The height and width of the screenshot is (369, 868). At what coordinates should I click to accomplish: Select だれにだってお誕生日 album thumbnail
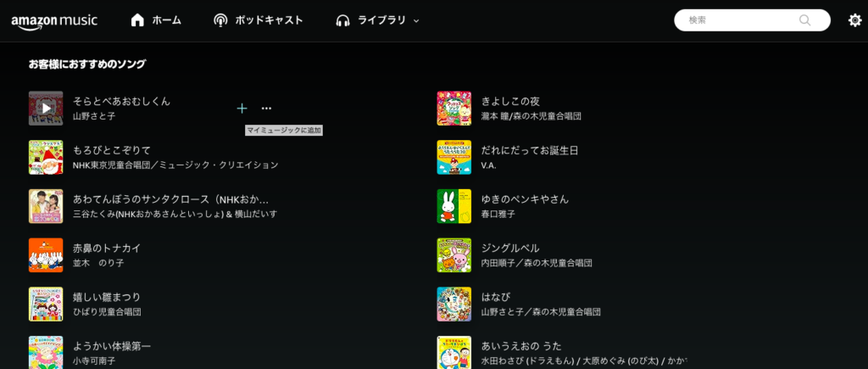pyautogui.click(x=454, y=157)
